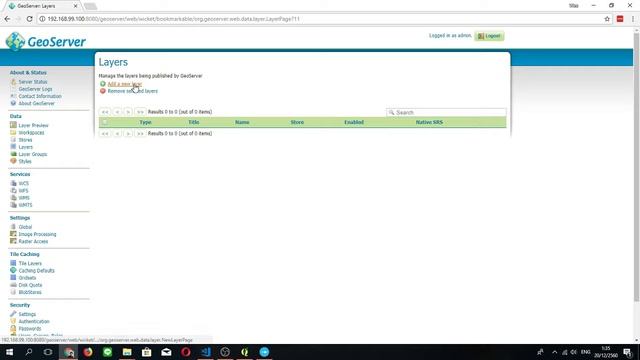Open Firefox from the taskbar

(88, 352)
